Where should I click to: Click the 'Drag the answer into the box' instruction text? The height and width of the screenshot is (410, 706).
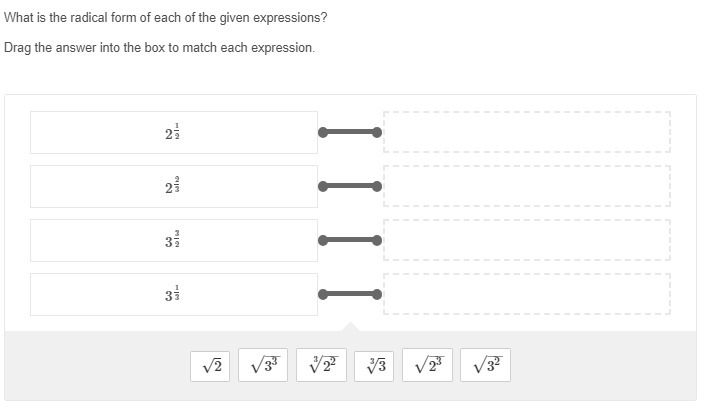pyautogui.click(x=159, y=48)
